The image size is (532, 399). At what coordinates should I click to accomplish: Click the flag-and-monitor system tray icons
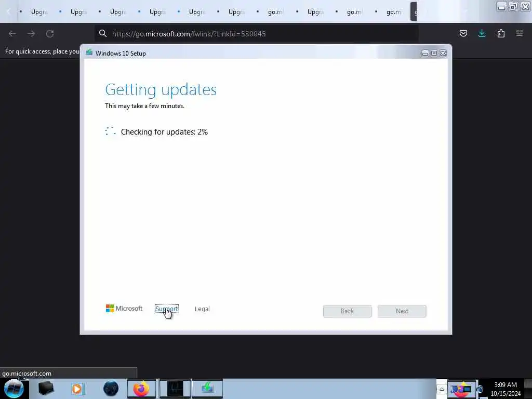click(462, 389)
